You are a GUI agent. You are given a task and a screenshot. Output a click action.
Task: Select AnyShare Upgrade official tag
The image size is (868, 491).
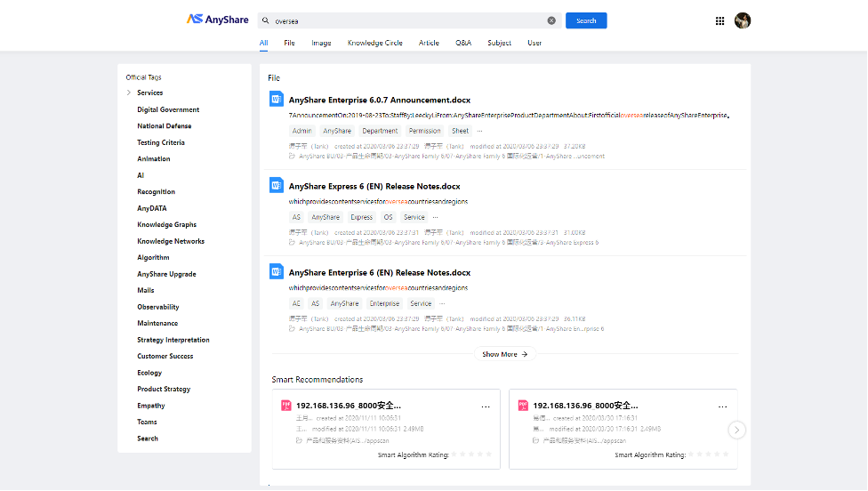(166, 275)
